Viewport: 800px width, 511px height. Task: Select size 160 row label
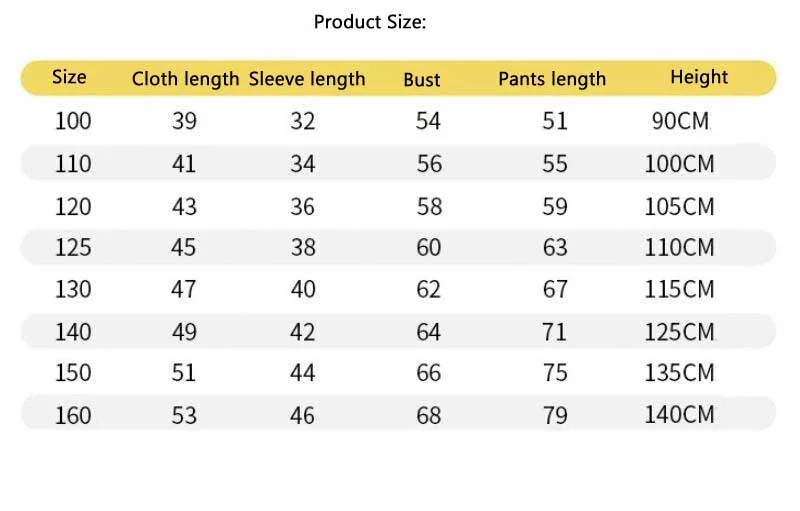pos(73,415)
